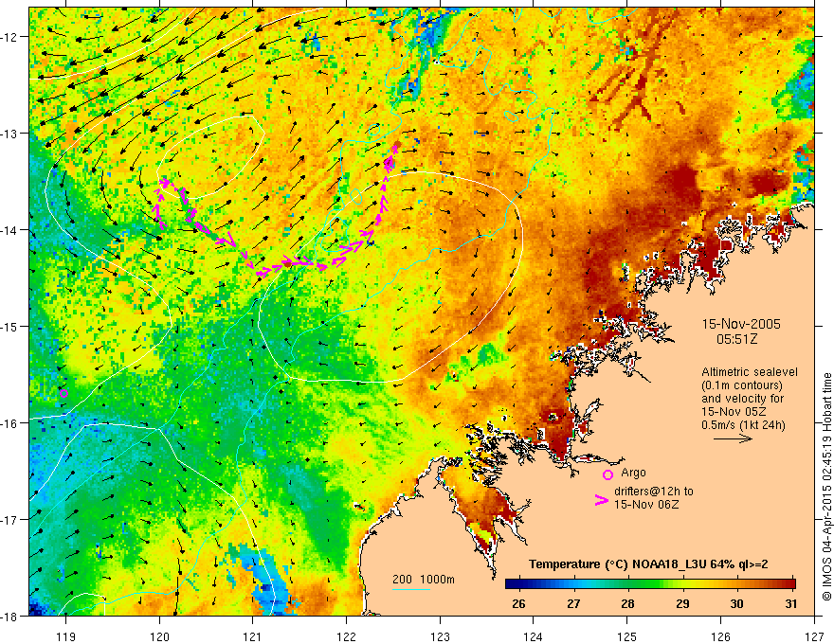Viewport: 834px width, 644px height.
Task: Click the "Argo" legend label
Action: 633,473
